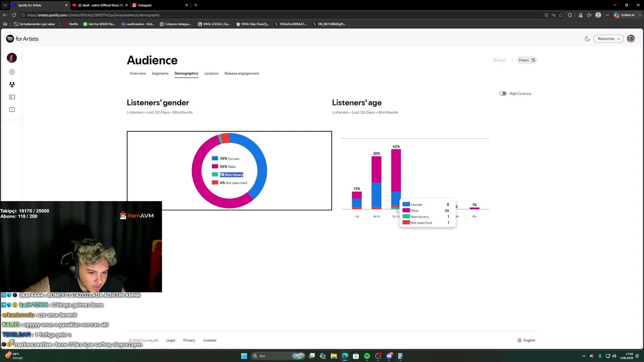Add page to favorites with star icon
Screen dimensions: 644x362
coord(560,15)
